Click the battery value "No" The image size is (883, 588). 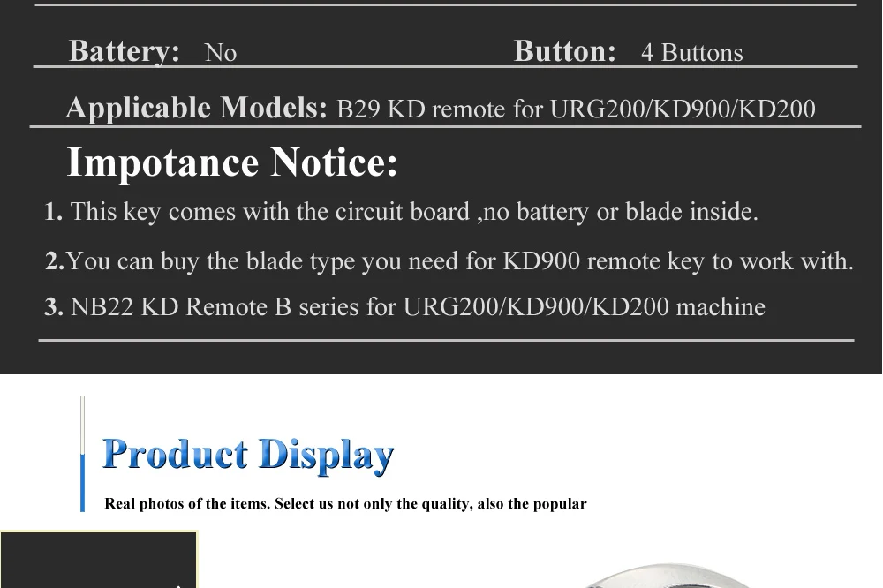pyautogui.click(x=221, y=53)
